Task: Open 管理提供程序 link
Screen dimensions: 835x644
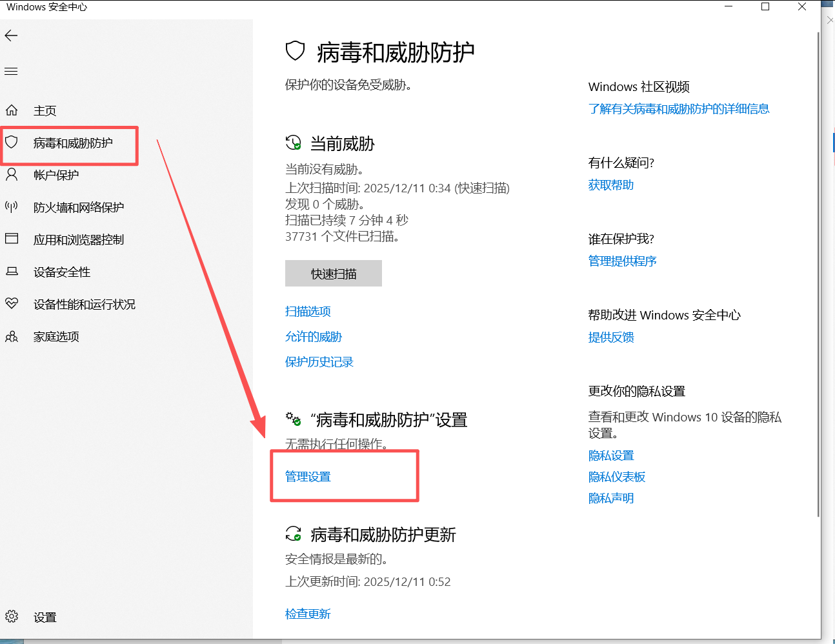Action: tap(623, 261)
